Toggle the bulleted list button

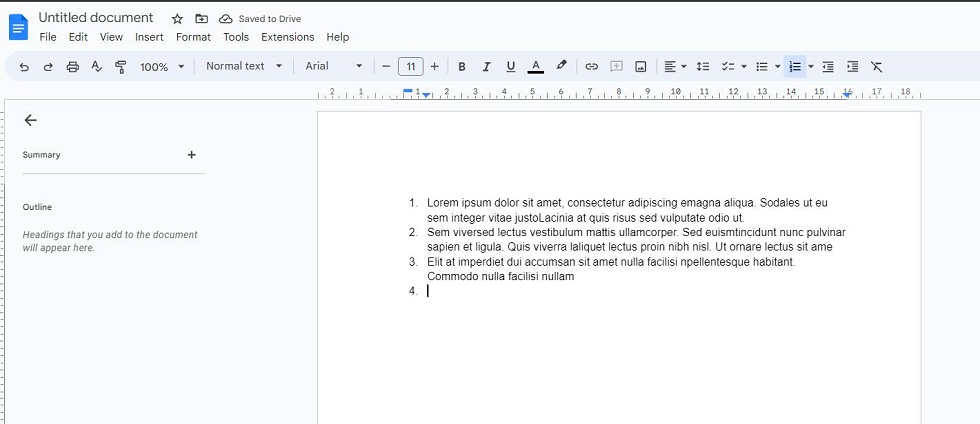(762, 66)
